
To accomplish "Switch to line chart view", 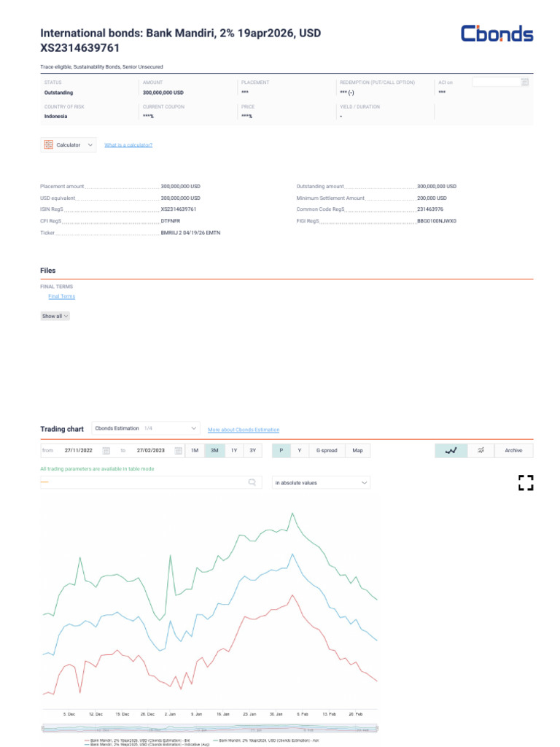I will pyautogui.click(x=451, y=451).
